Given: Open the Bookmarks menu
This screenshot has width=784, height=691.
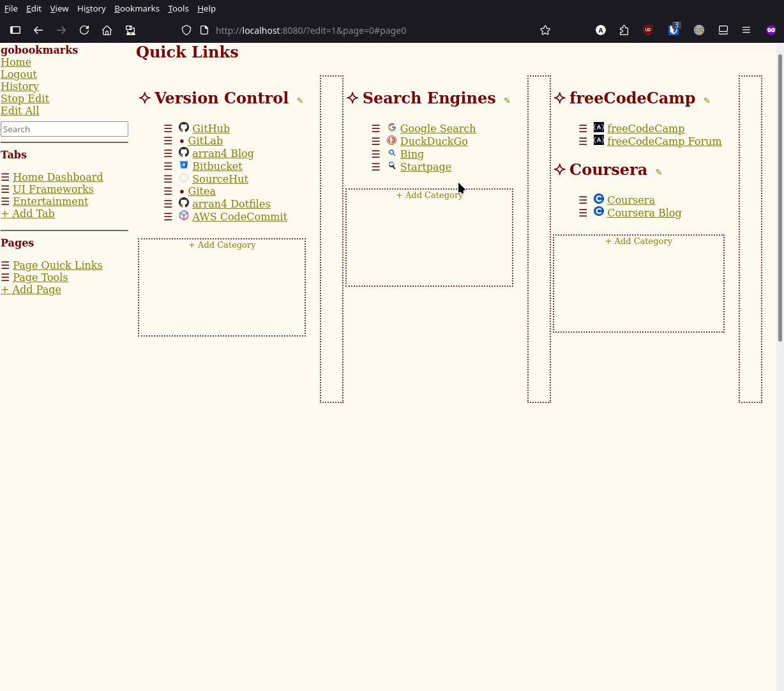Looking at the screenshot, I should click(x=137, y=8).
